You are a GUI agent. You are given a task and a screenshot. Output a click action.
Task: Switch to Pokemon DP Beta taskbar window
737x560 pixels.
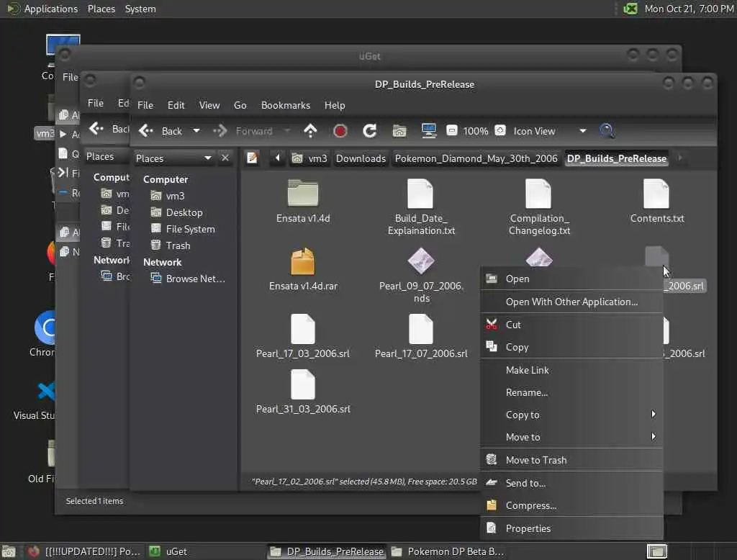[x=448, y=551]
